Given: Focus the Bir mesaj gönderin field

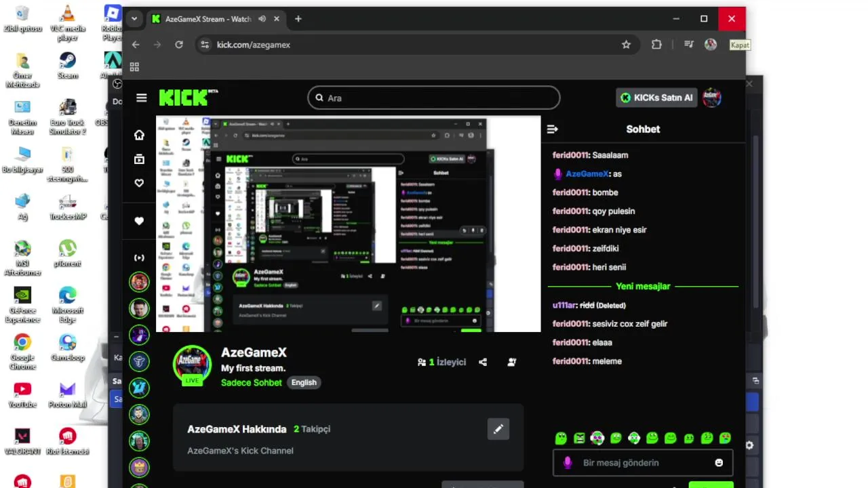Looking at the screenshot, I should click(x=643, y=463).
